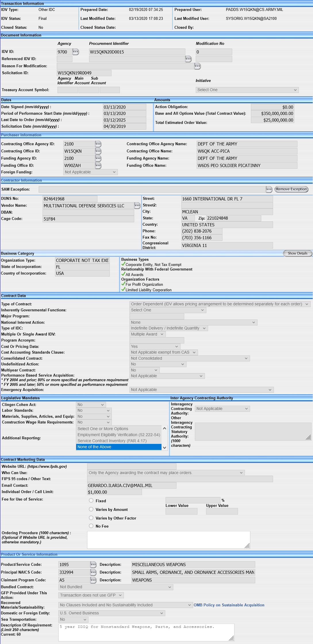Select the Fixed fee radio button
The height and width of the screenshot is (644, 313).
(x=91, y=501)
